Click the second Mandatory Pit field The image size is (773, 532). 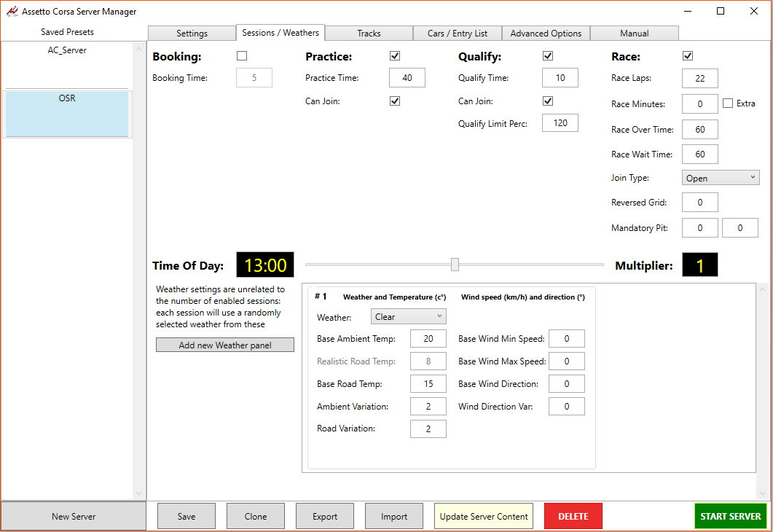pos(740,228)
